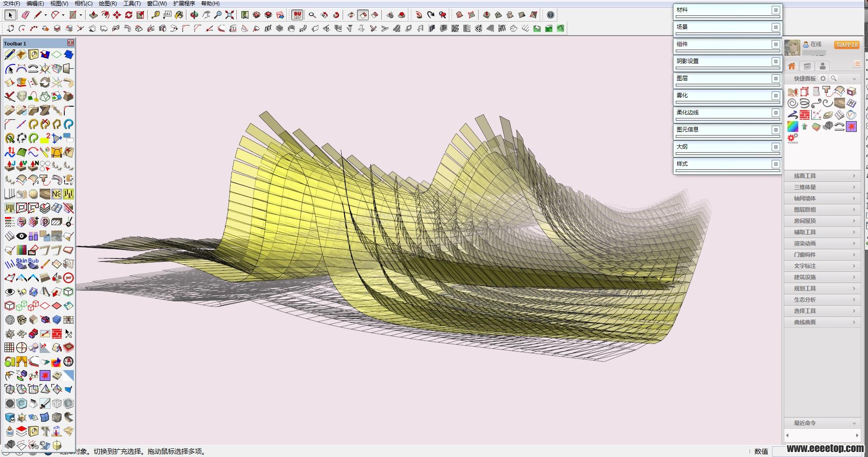
Task: Expand the 曲线曲面 category
Action: pyautogui.click(x=823, y=322)
